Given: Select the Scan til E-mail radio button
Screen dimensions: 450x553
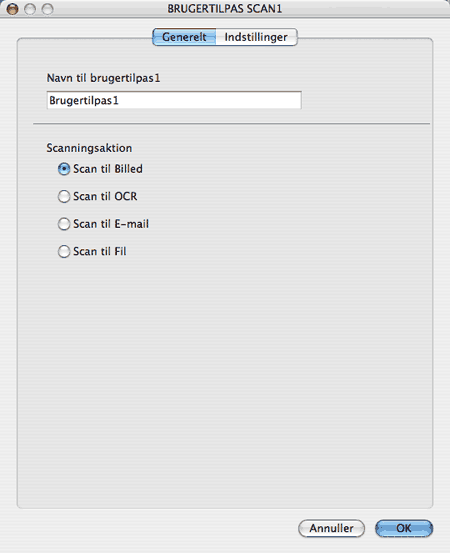Looking at the screenshot, I should (x=64, y=224).
